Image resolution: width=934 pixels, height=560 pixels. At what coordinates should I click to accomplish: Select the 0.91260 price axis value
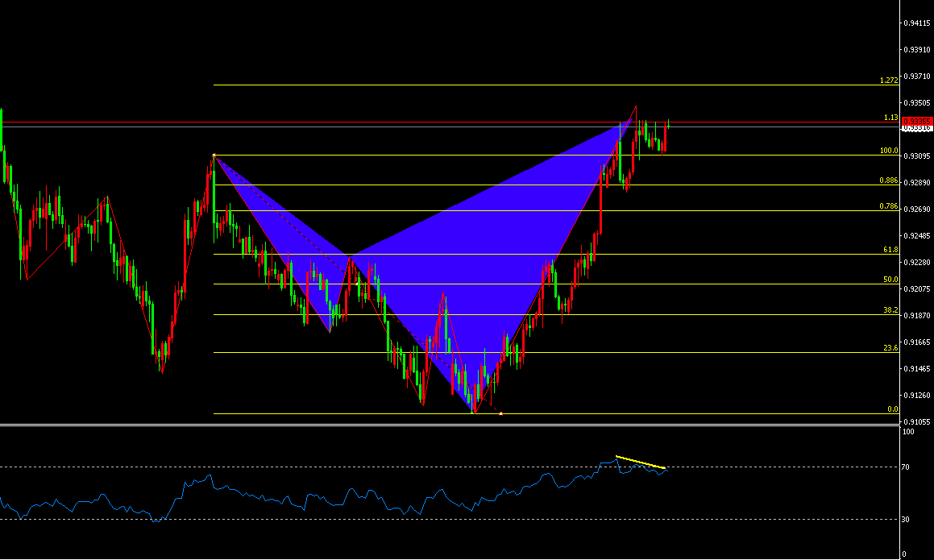(917, 395)
